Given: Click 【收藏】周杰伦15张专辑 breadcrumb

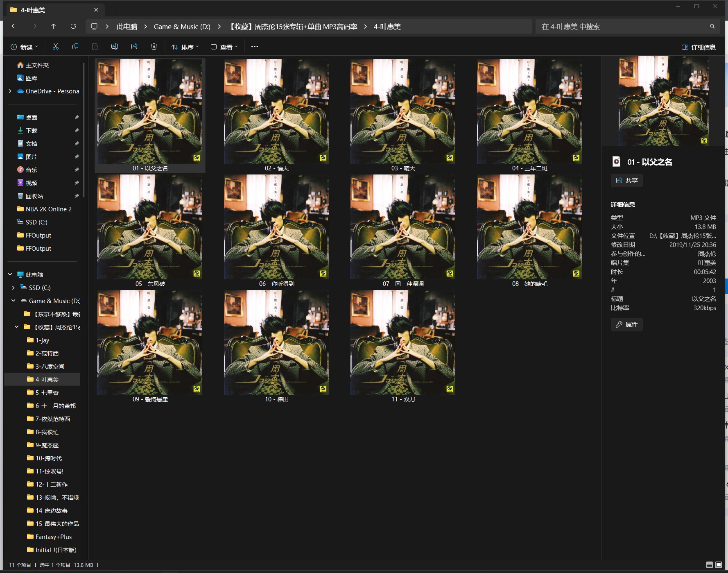Looking at the screenshot, I should [292, 27].
